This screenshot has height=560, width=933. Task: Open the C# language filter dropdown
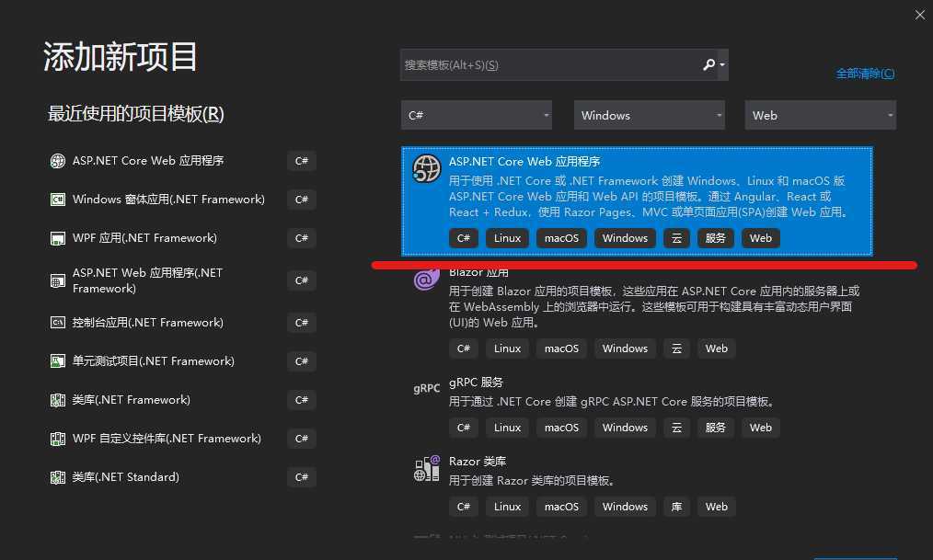pyautogui.click(x=477, y=115)
